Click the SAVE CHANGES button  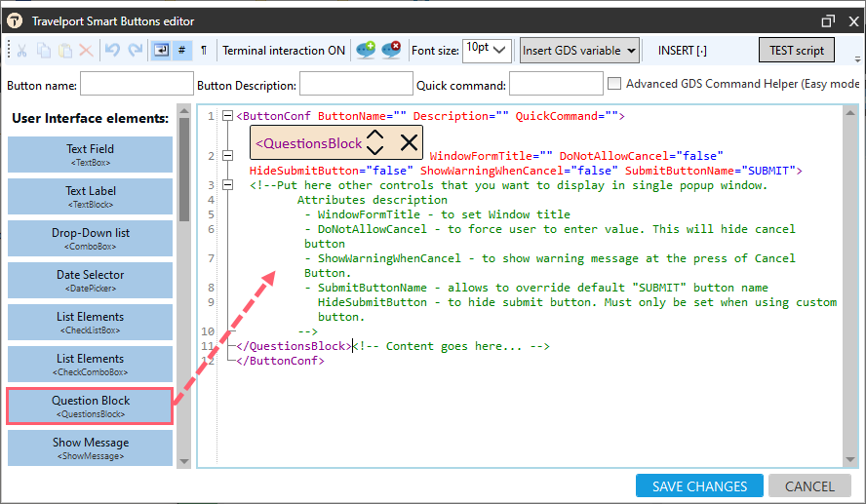[698, 486]
